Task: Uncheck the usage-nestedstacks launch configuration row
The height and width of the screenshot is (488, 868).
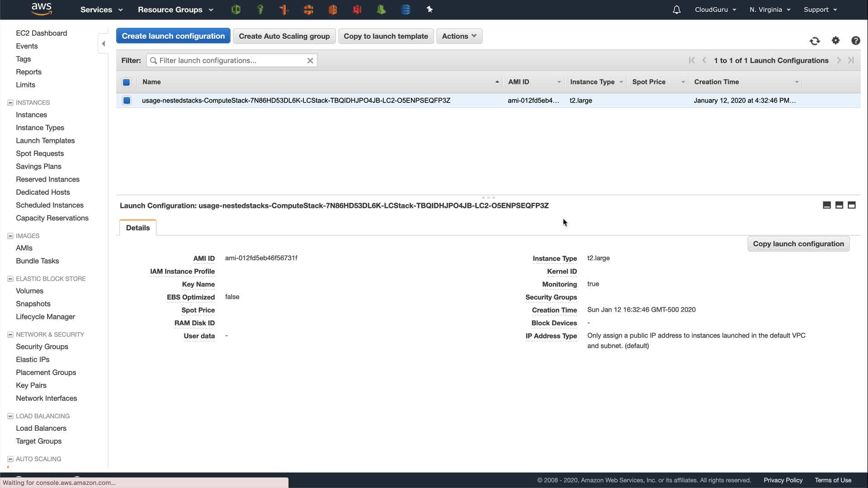Action: point(127,100)
